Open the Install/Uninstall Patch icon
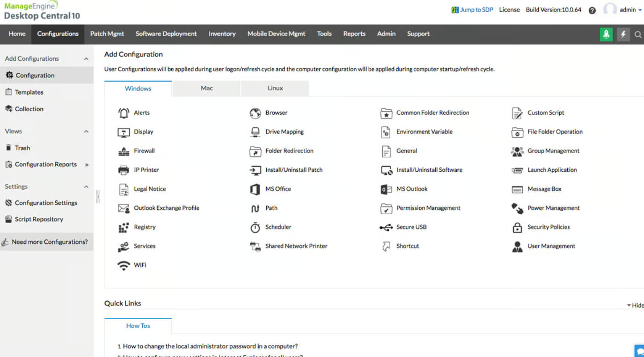The height and width of the screenshot is (357, 644). point(255,170)
